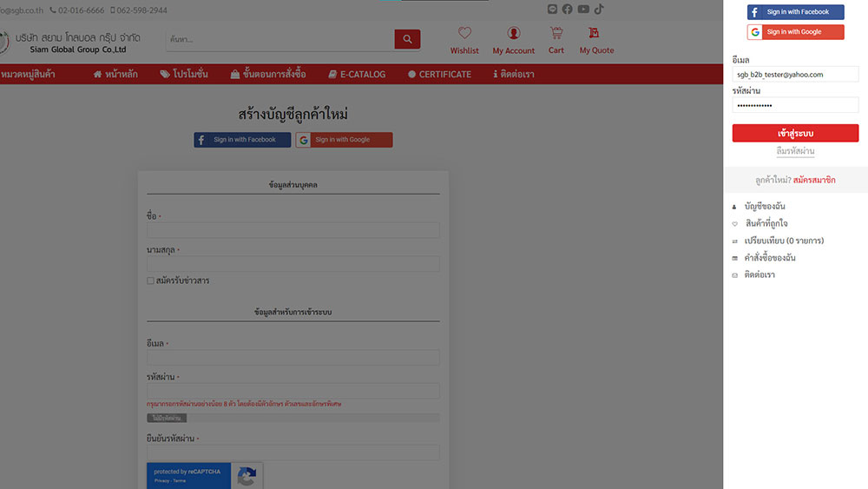This screenshot has height=489, width=868.
Task: Click Sign in with Facebook on form
Action: (242, 140)
